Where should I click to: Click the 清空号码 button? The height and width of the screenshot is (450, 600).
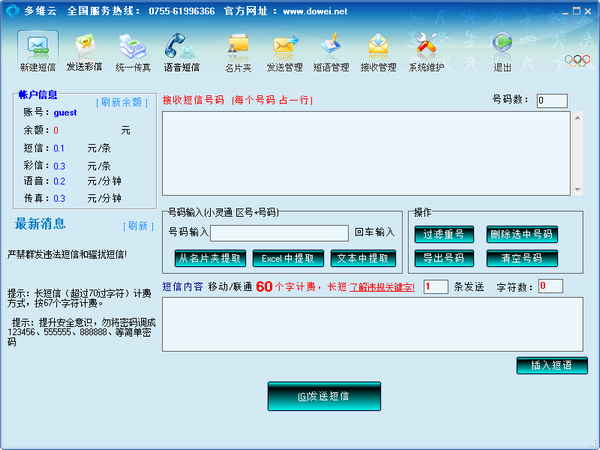[x=522, y=258]
